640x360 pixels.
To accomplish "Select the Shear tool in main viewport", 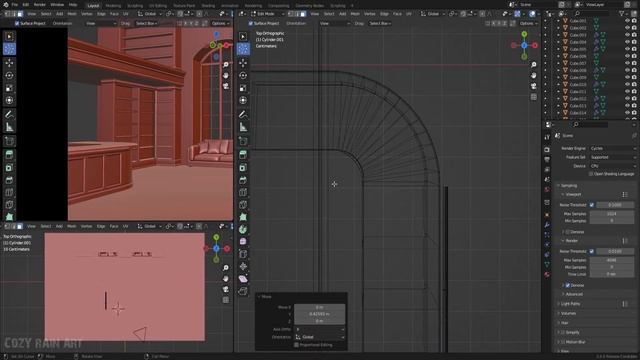I will pyautogui.click(x=243, y=278).
